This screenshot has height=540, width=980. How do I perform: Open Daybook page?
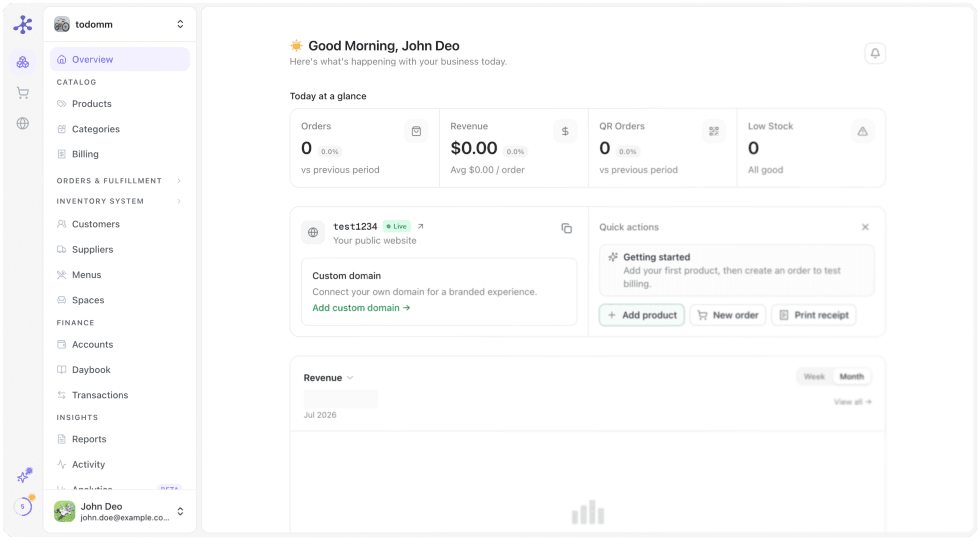point(120,370)
